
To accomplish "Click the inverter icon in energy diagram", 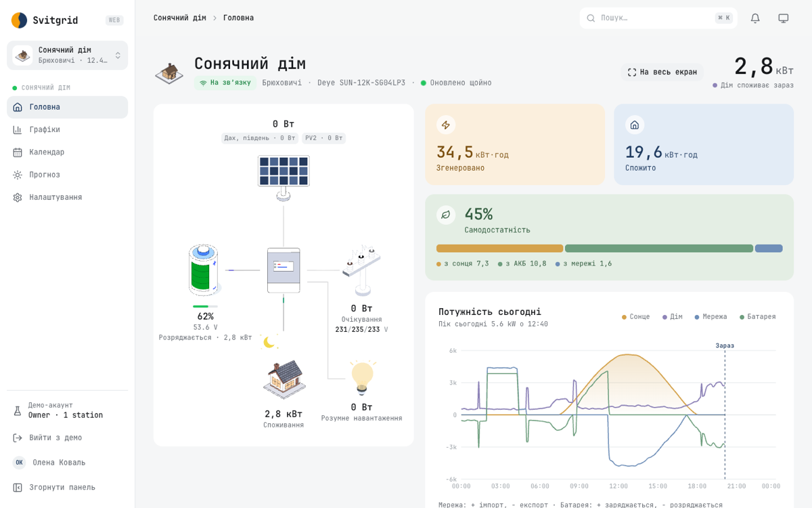I will (x=284, y=270).
